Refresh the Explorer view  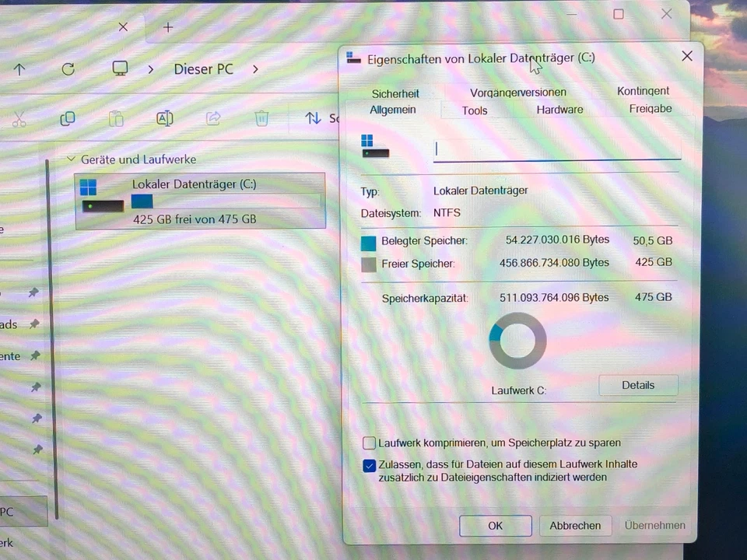68,69
